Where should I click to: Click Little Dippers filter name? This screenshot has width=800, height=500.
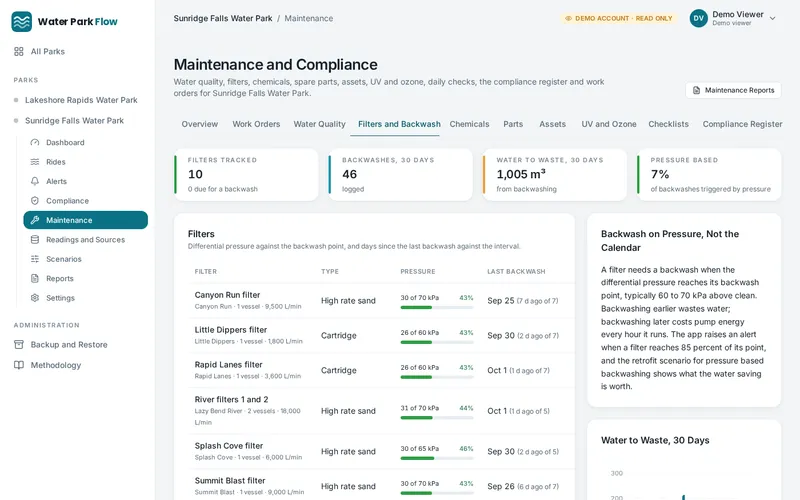pos(231,330)
